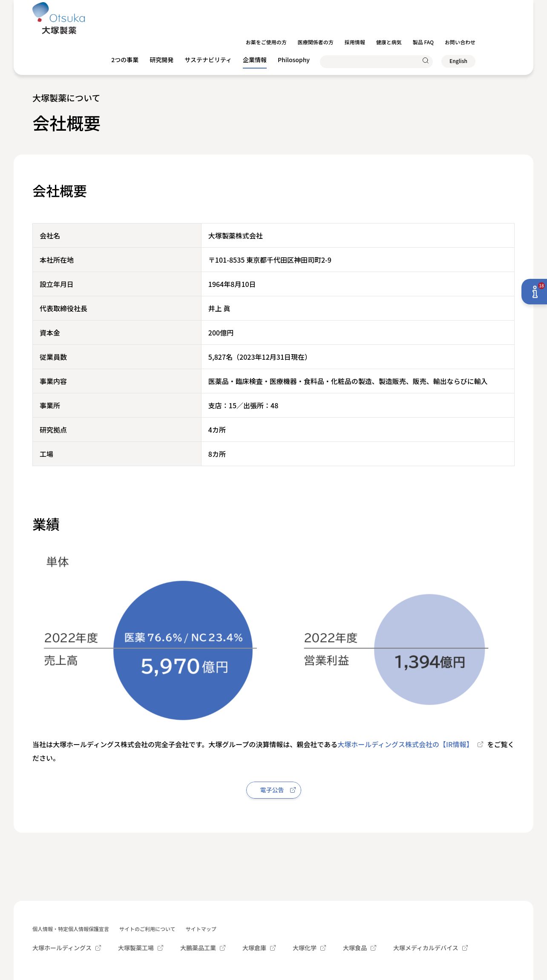
Task: Click the address 〒101-8535 東京都千代田区神田司町2-9
Action: point(270,260)
